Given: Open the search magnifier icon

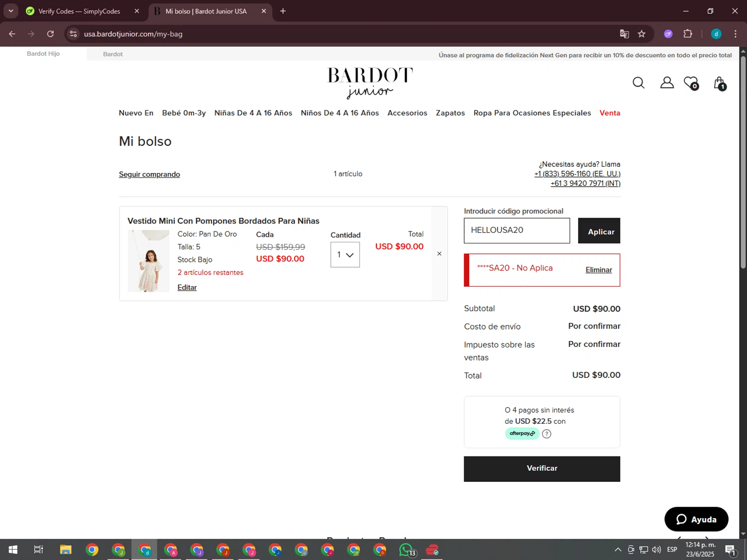Looking at the screenshot, I should [638, 83].
